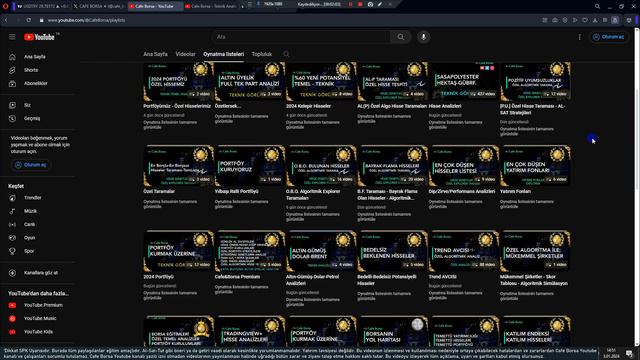This screenshot has width=640, height=360.
Task: Open Portföy Kuruyoruz playlist thumbnail
Action: [250, 166]
